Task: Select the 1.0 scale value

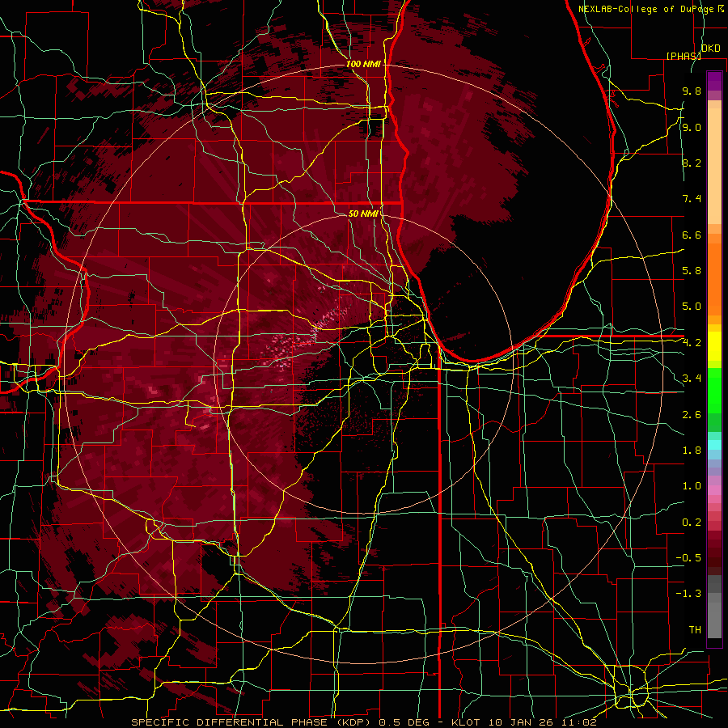Action: pyautogui.click(x=692, y=486)
